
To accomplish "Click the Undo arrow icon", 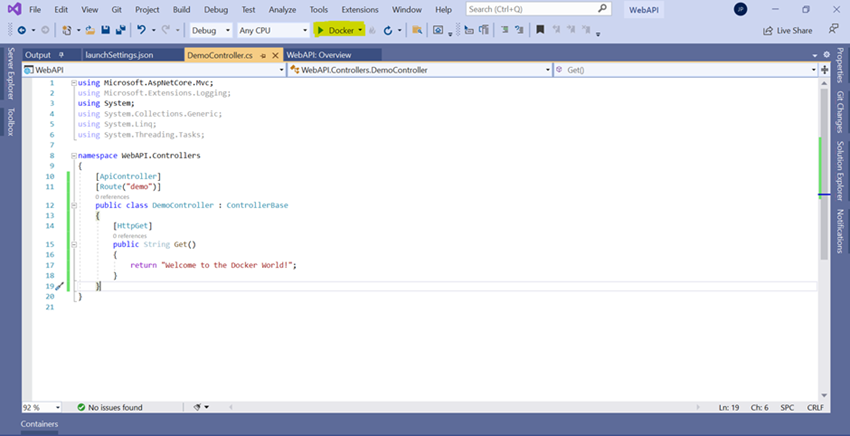I will pyautogui.click(x=141, y=30).
